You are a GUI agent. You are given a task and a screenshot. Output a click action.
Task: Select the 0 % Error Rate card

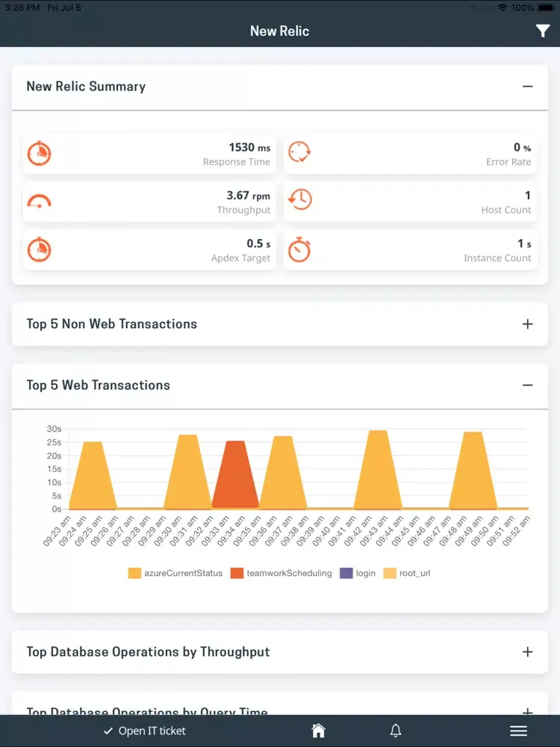pos(410,154)
